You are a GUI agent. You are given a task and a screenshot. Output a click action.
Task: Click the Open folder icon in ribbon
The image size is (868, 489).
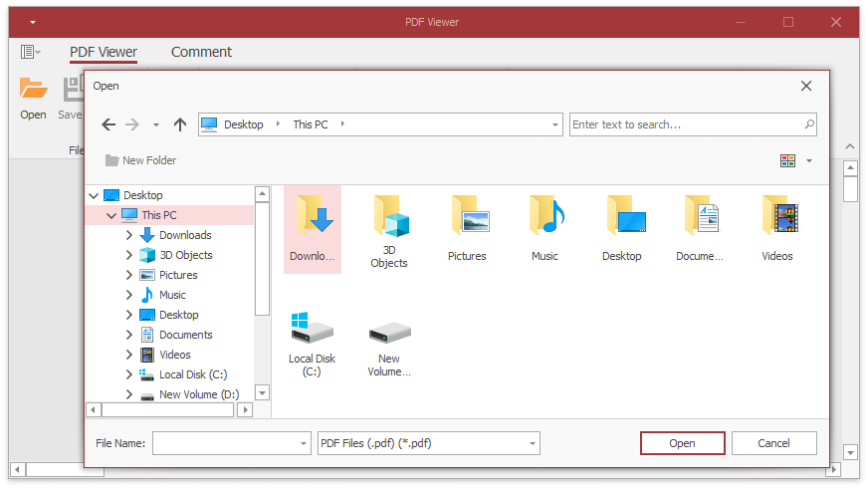pyautogui.click(x=33, y=89)
